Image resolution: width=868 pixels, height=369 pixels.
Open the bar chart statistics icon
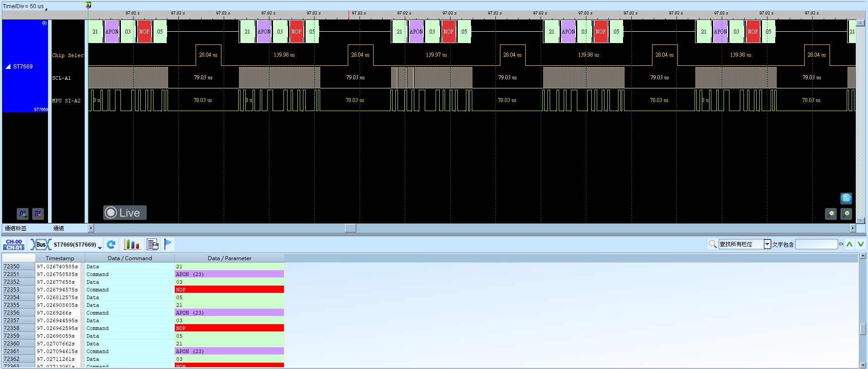(x=132, y=245)
